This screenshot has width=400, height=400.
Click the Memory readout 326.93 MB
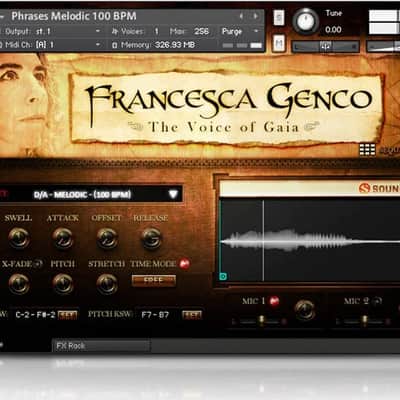pyautogui.click(x=175, y=45)
